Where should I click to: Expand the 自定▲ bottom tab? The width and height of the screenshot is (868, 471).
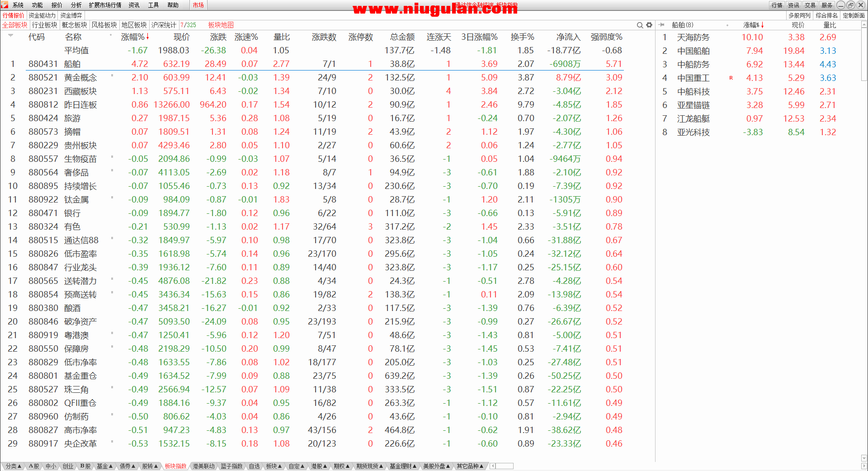coord(297,466)
